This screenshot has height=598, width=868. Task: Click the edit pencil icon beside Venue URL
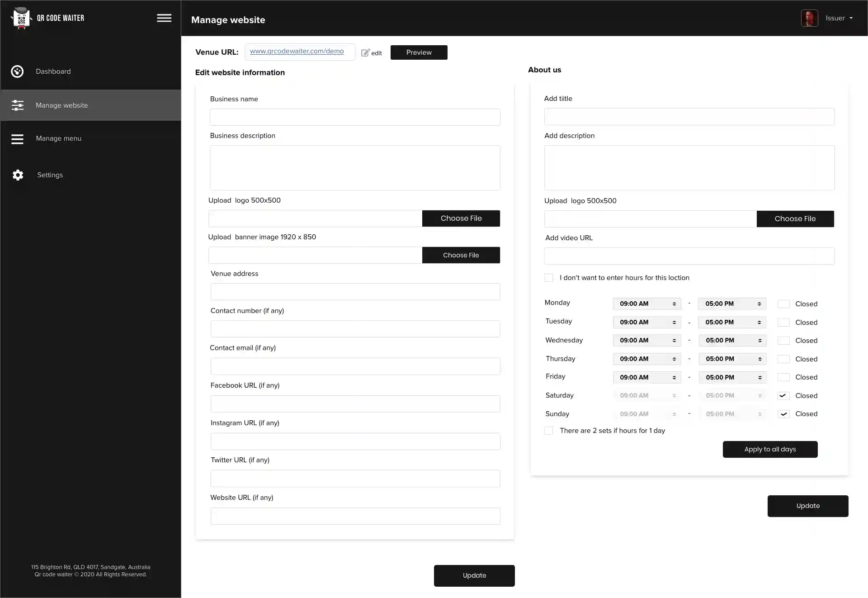tap(365, 53)
